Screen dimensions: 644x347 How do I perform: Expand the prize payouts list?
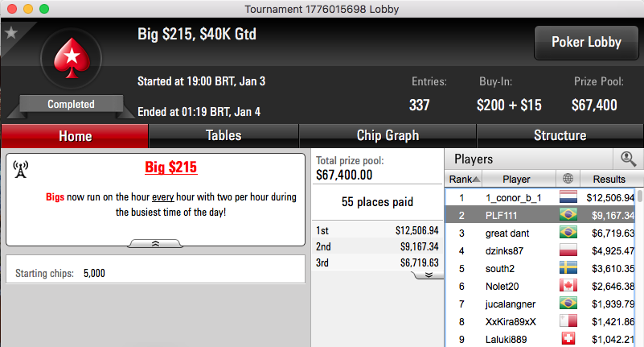[x=429, y=275]
